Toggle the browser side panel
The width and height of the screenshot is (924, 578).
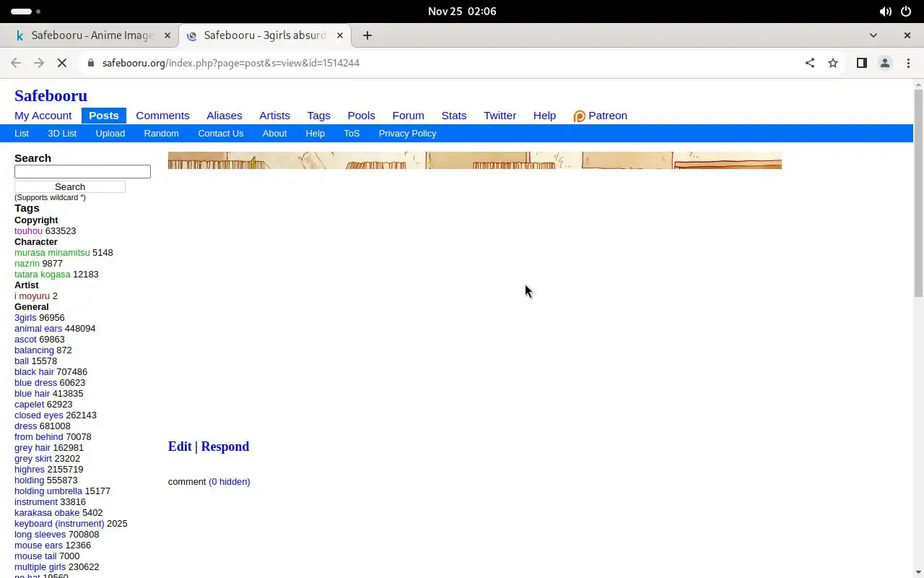[861, 63]
